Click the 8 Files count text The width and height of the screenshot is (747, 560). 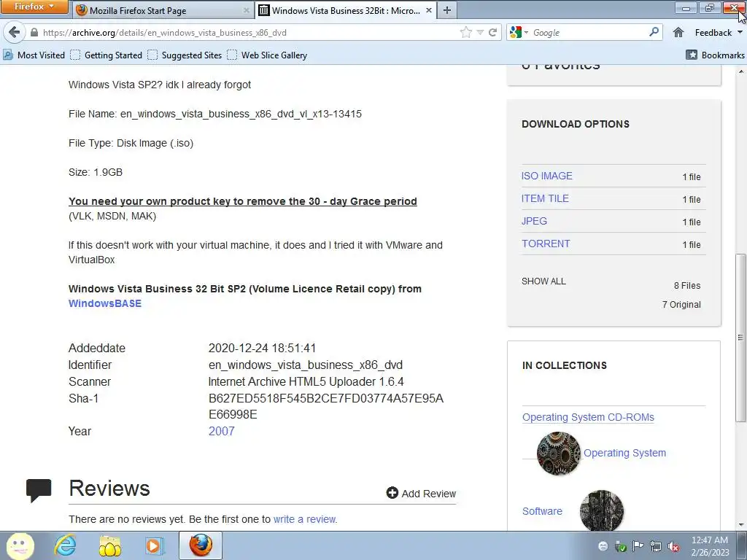click(x=687, y=285)
